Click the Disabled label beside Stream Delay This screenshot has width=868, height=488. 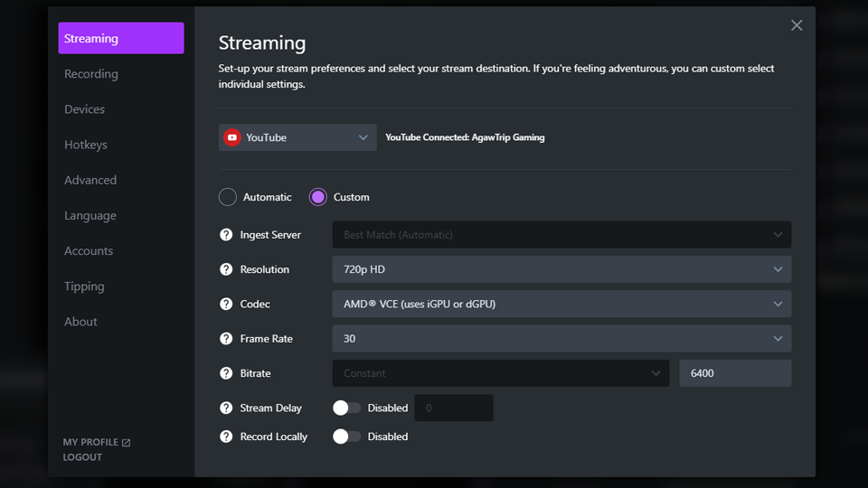pos(388,408)
